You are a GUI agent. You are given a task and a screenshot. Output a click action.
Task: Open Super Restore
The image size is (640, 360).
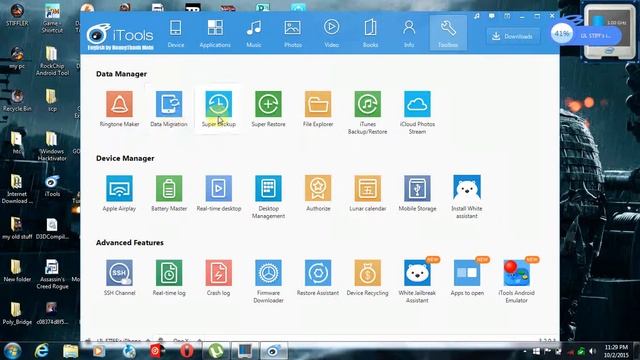pos(268,104)
